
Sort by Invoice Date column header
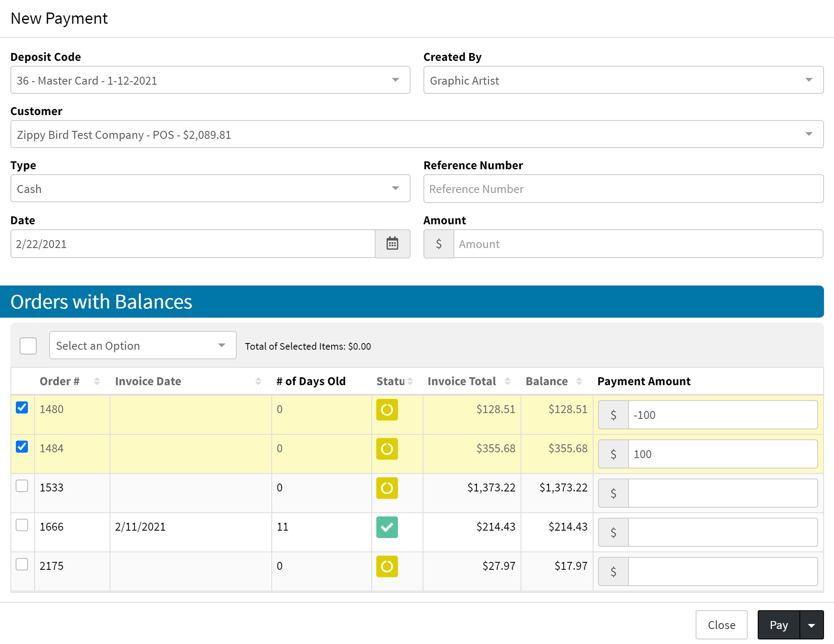(148, 381)
